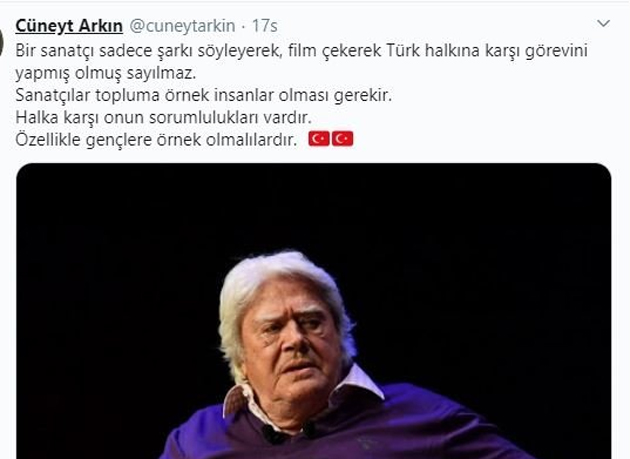
Task: Click the line 'Sanatçılar topluma örnek insanlar olması gerekir.'
Action: pos(203,96)
